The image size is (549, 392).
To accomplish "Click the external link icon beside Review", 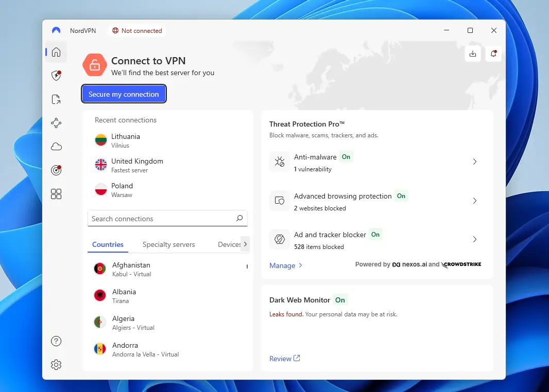I will click(297, 358).
